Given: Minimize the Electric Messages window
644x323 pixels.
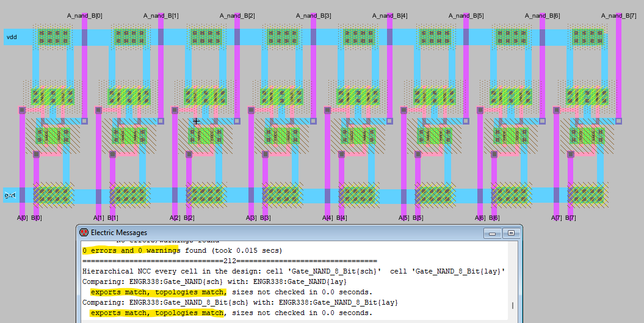Looking at the screenshot, I should (491, 233).
